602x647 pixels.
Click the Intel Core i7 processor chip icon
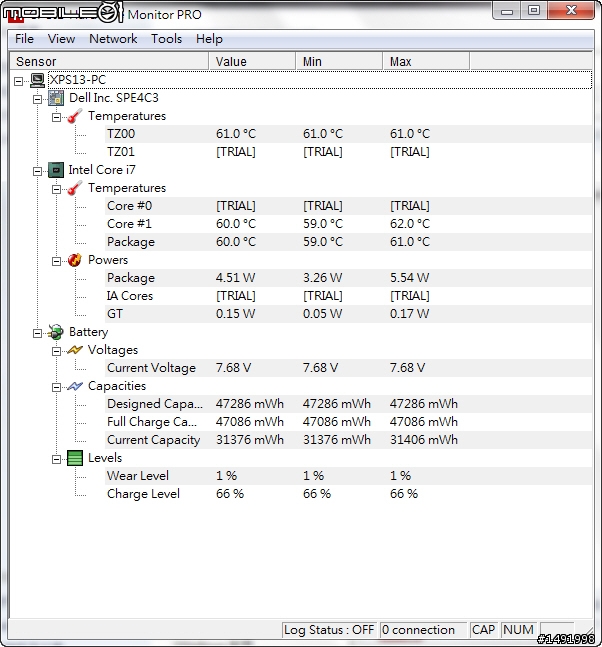point(56,170)
